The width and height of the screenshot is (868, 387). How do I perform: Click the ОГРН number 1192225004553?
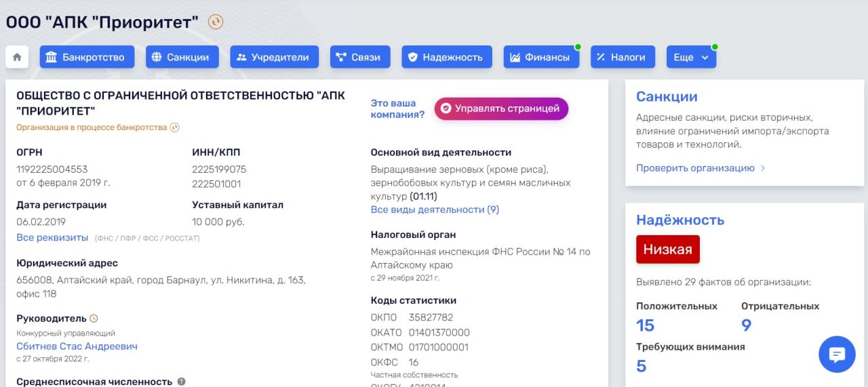[x=52, y=169]
